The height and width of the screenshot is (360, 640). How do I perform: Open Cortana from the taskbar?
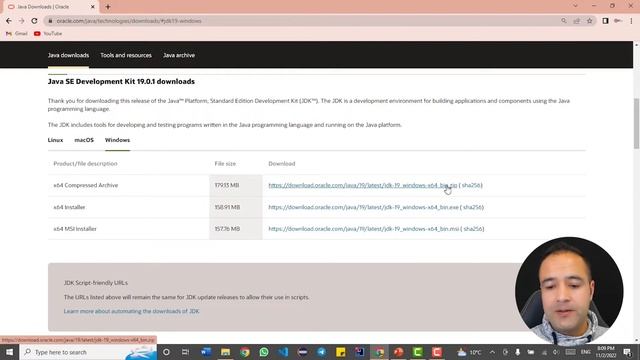pos(166,352)
